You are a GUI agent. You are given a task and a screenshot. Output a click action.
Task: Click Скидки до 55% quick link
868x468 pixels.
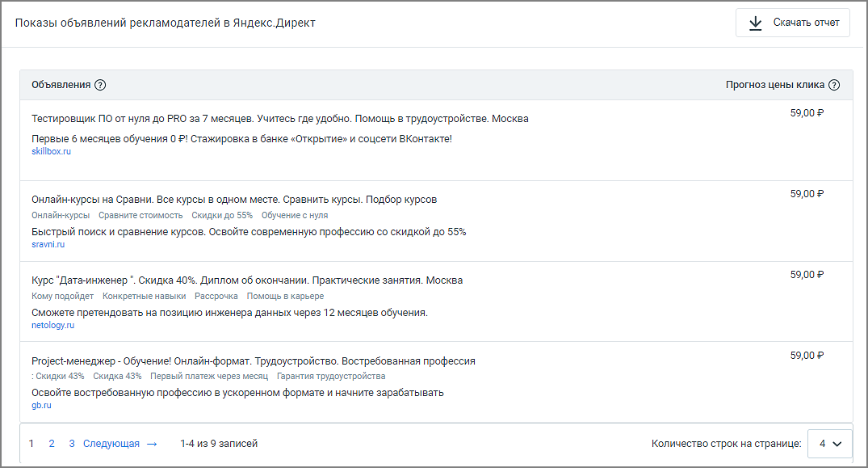[222, 216]
